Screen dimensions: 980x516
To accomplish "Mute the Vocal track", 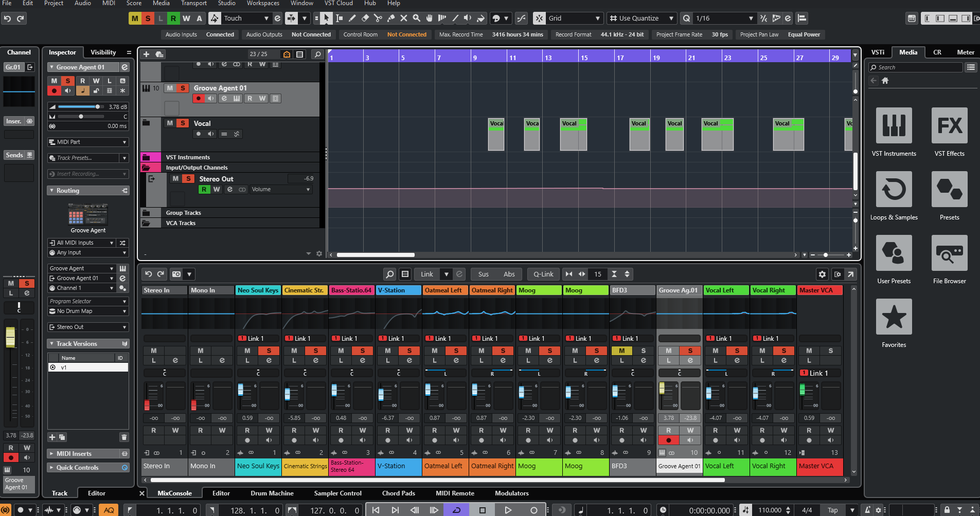I will (x=169, y=123).
